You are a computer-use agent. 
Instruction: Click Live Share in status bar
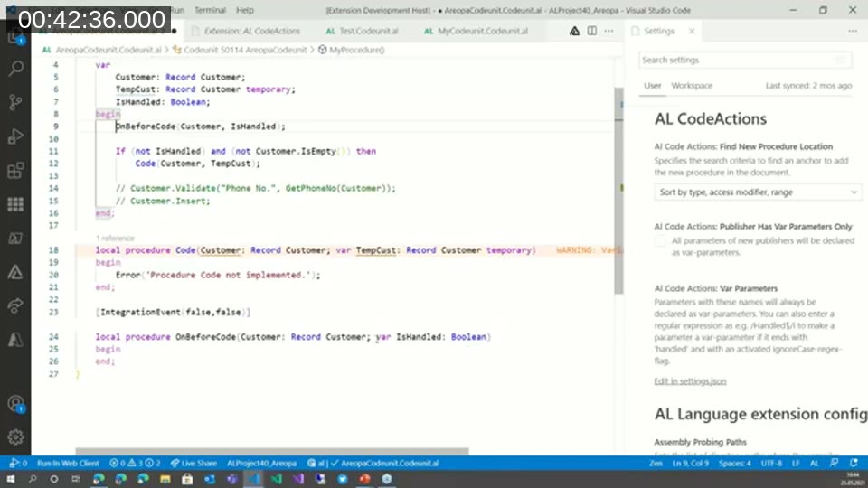pyautogui.click(x=193, y=463)
